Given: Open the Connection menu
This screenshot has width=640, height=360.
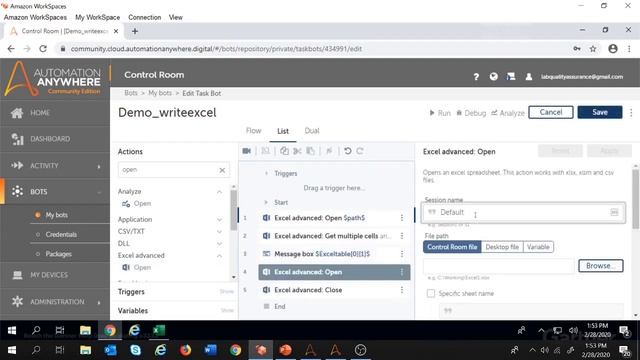Looking at the screenshot, I should tap(144, 18).
